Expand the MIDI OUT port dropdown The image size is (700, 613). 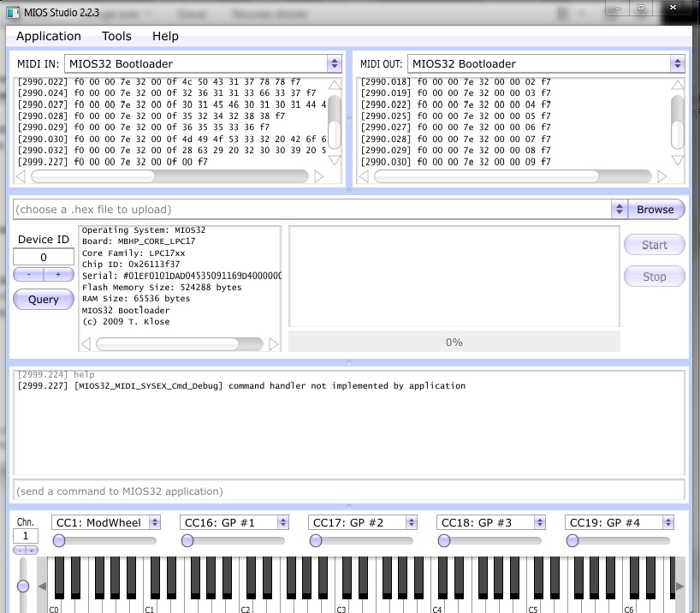coord(677,64)
